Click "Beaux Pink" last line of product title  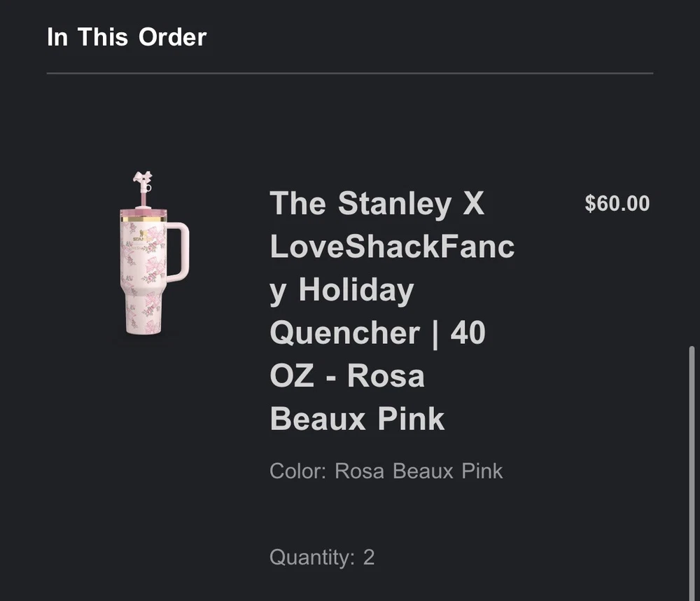click(x=357, y=419)
